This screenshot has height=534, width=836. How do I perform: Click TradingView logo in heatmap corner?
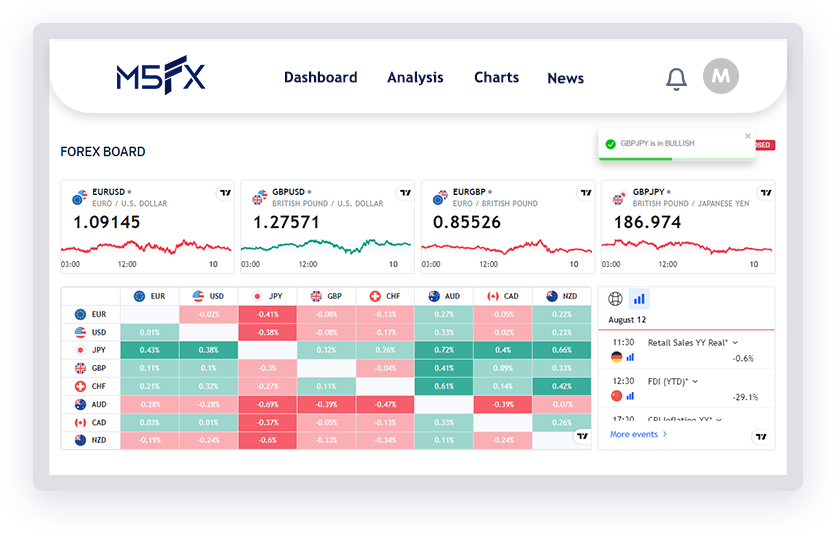click(x=581, y=436)
